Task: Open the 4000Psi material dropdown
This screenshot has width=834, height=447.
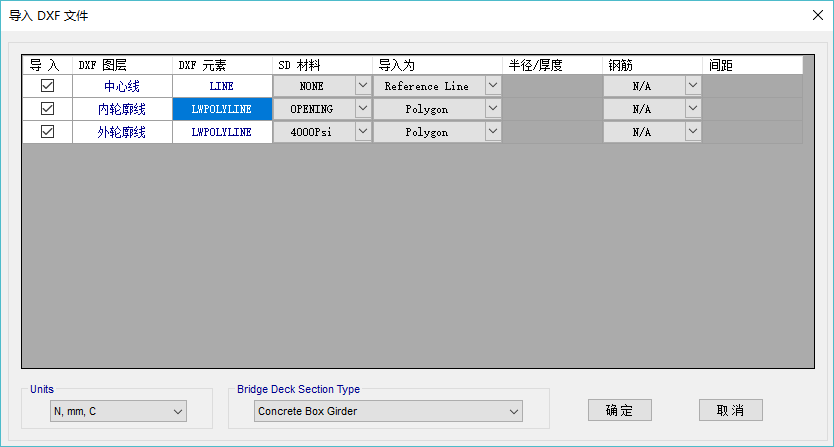Action: (362, 132)
